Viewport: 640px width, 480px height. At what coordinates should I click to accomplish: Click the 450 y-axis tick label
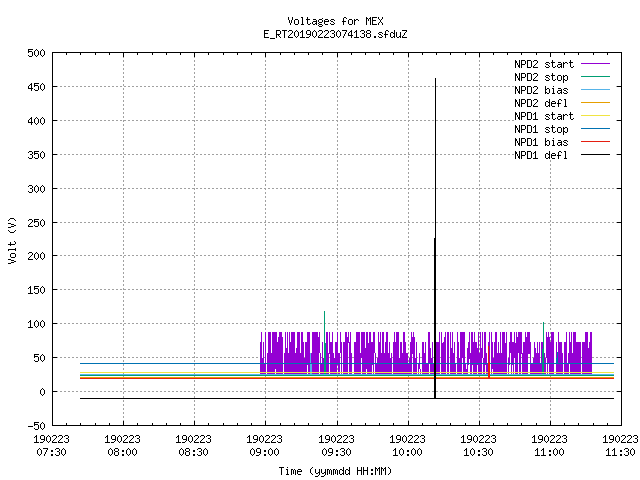(x=36, y=87)
